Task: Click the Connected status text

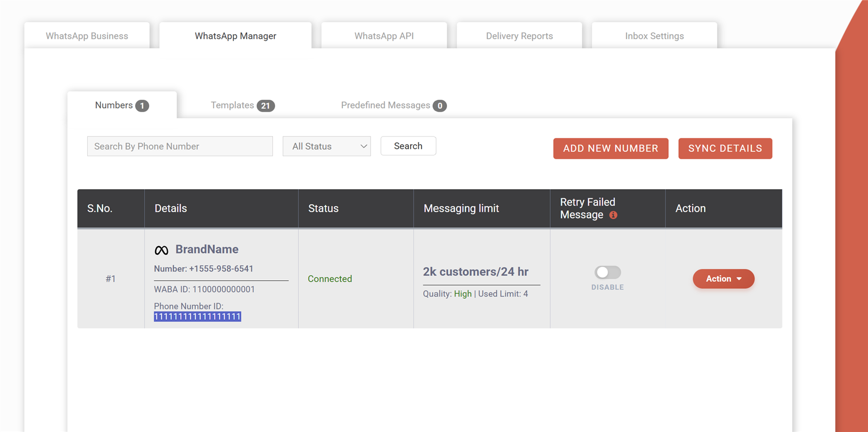Action: [330, 279]
